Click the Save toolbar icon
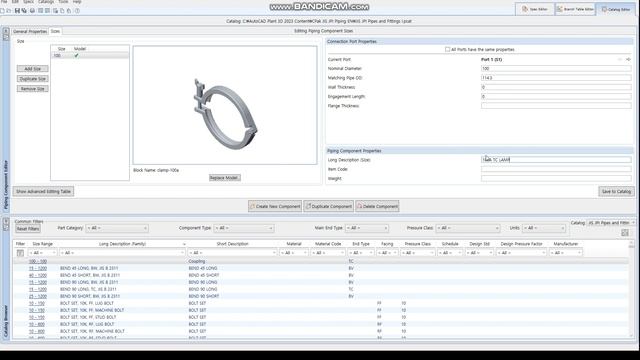The height and width of the screenshot is (360, 640). (x=17, y=11)
